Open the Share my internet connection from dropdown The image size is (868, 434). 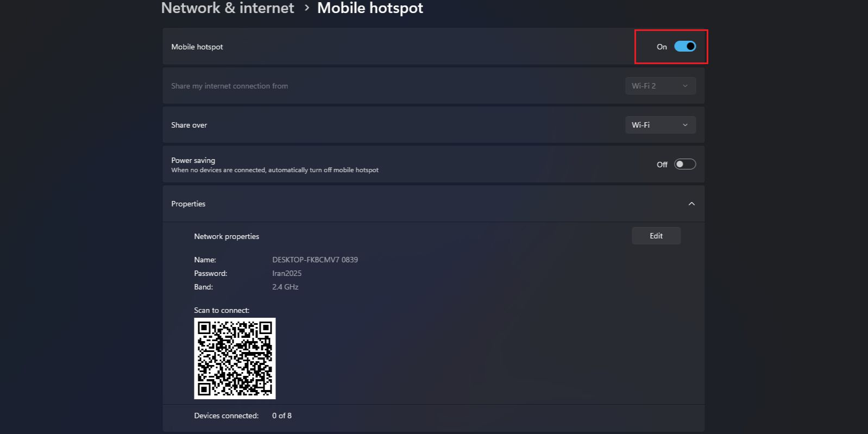coord(660,85)
